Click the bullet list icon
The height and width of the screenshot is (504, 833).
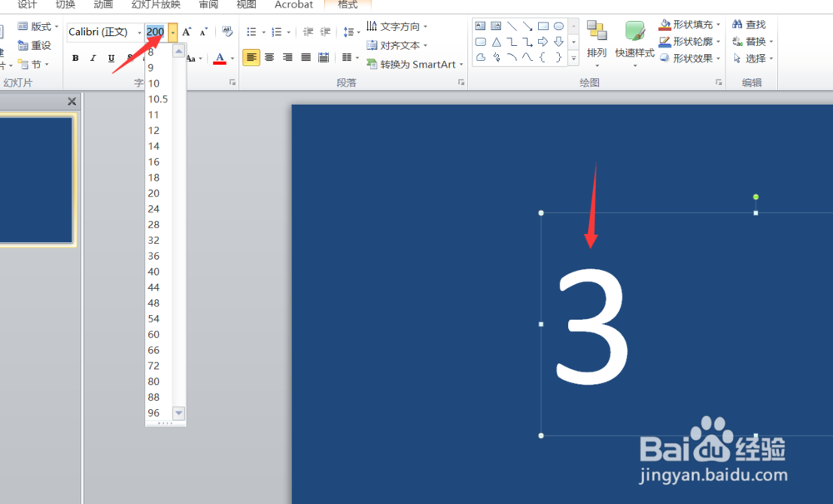252,32
